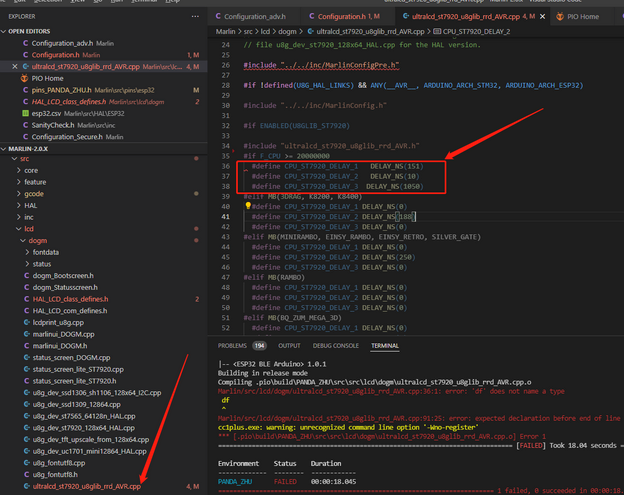The height and width of the screenshot is (495, 624).
Task: Open HAL_LCD_com_defines.h in file tree
Action: tap(70, 311)
